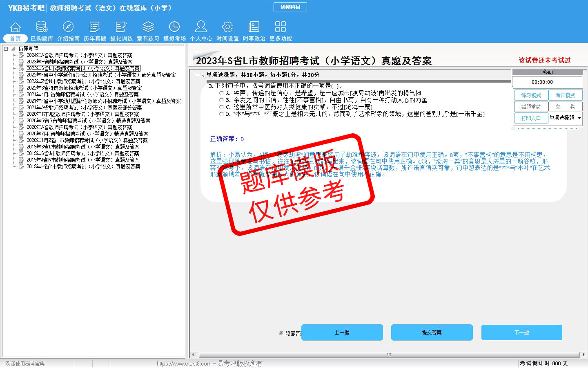Select answer option D radio button
The image size is (588, 368).
click(x=221, y=114)
